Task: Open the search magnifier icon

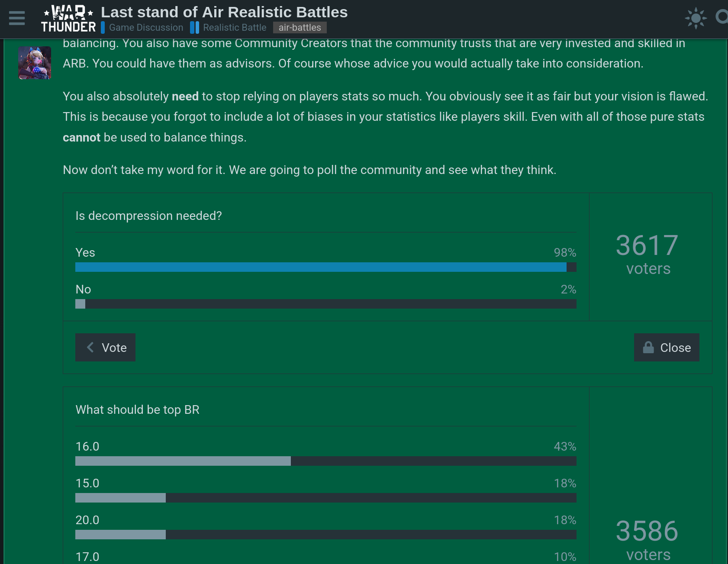Action: [722, 17]
